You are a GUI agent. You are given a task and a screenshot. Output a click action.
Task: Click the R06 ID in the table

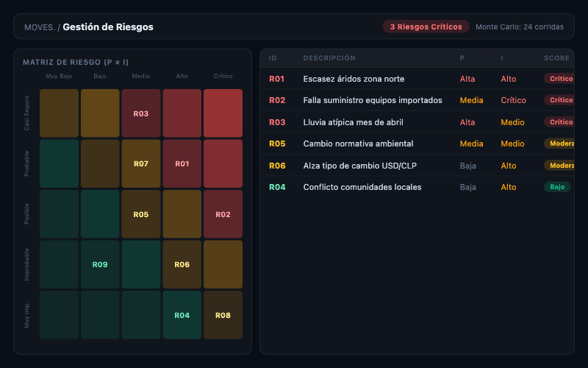(277, 166)
